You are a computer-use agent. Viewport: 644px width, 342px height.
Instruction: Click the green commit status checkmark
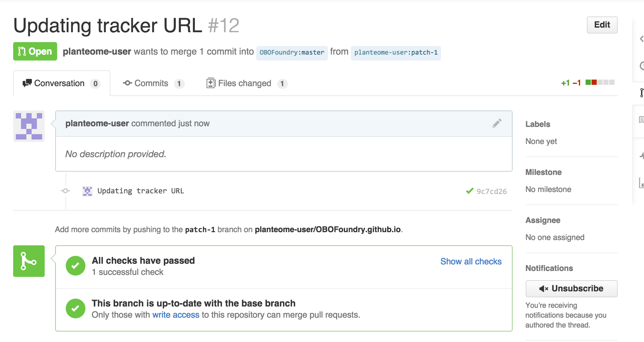pos(470,191)
